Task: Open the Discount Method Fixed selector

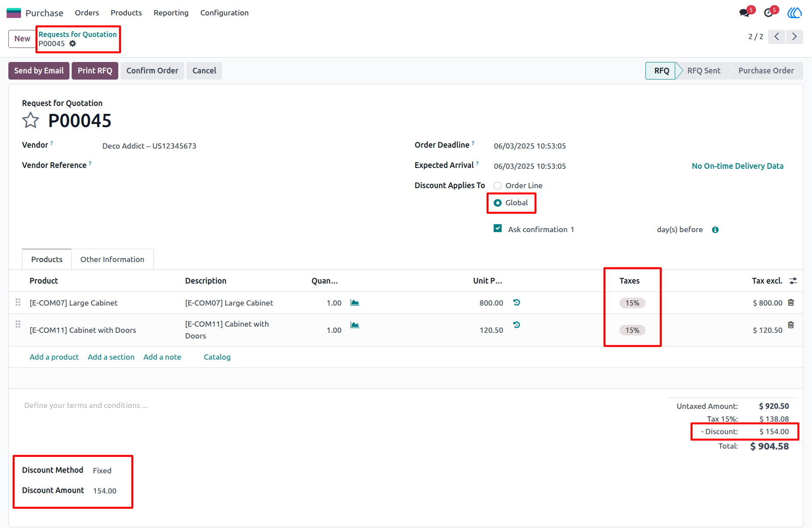Action: coord(102,470)
